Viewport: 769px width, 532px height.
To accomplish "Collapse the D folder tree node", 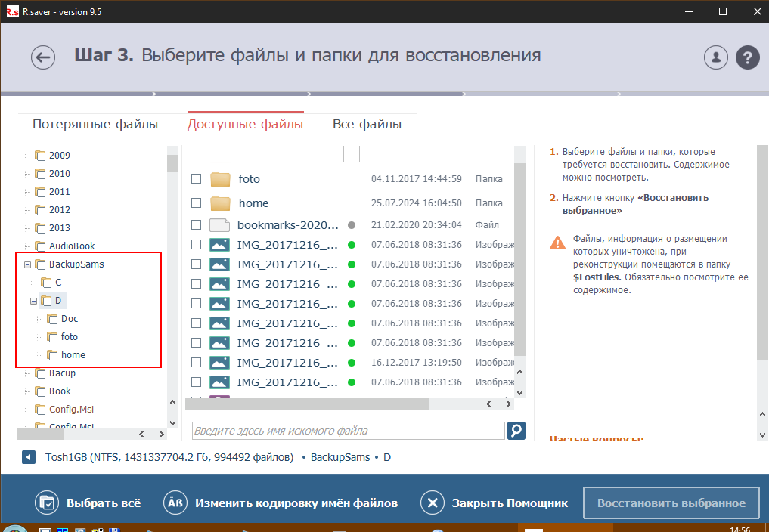I will (x=33, y=301).
